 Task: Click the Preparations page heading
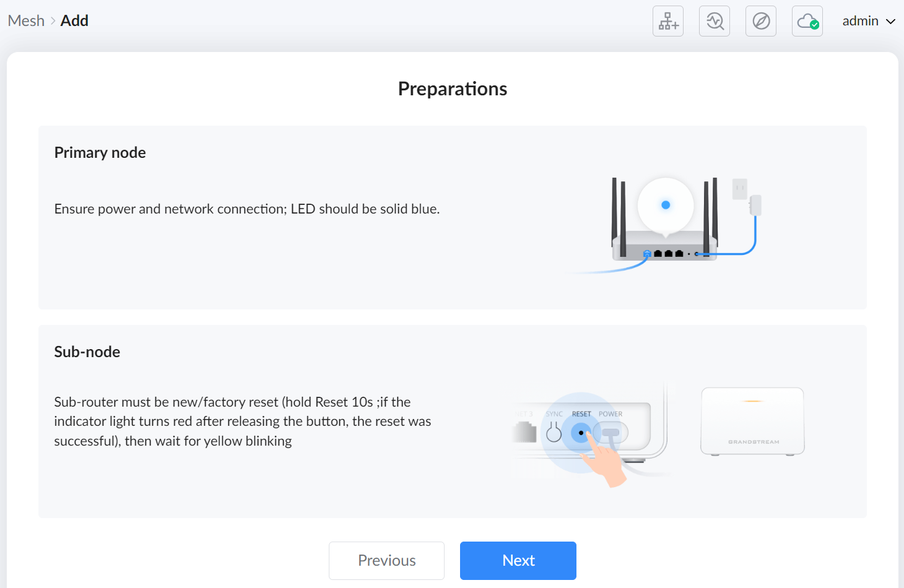[453, 89]
